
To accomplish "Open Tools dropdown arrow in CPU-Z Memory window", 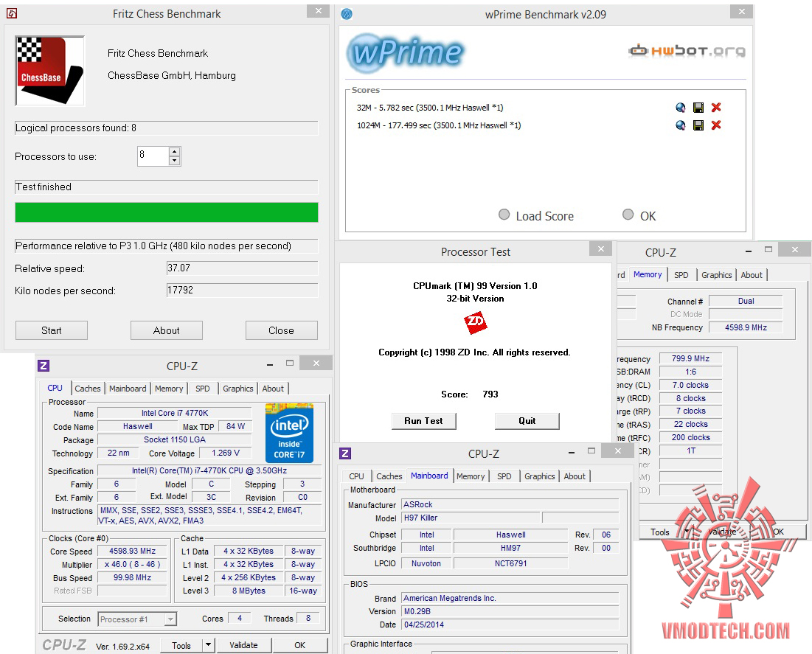I will coord(687,532).
